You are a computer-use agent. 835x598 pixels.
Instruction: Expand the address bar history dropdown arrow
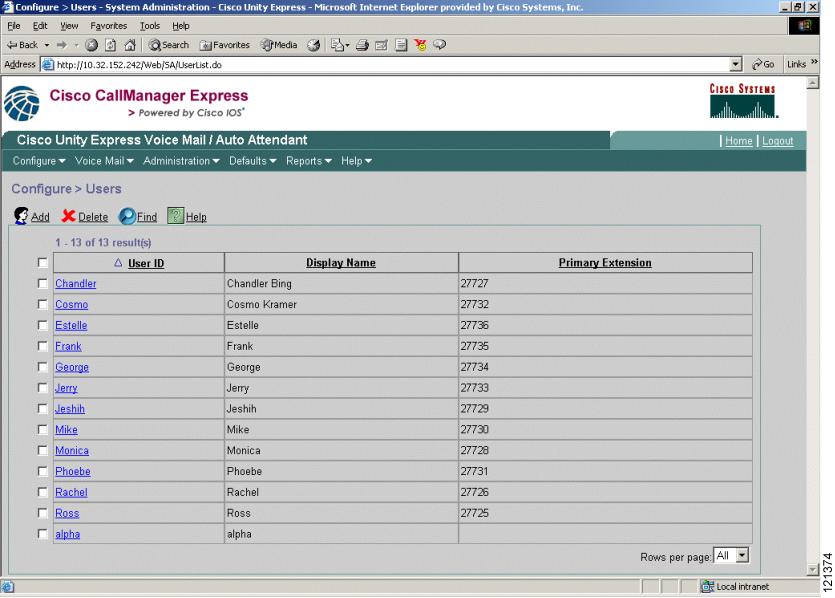click(735, 64)
